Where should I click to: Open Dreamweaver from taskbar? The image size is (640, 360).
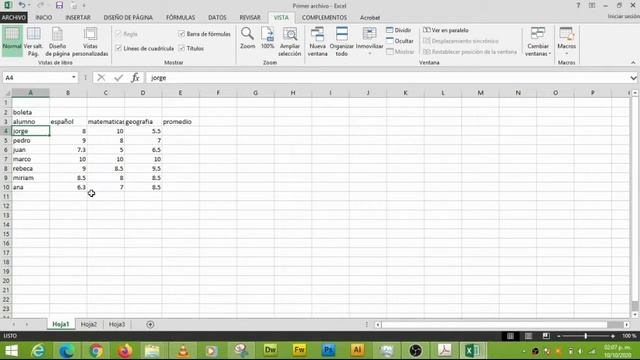click(270, 350)
